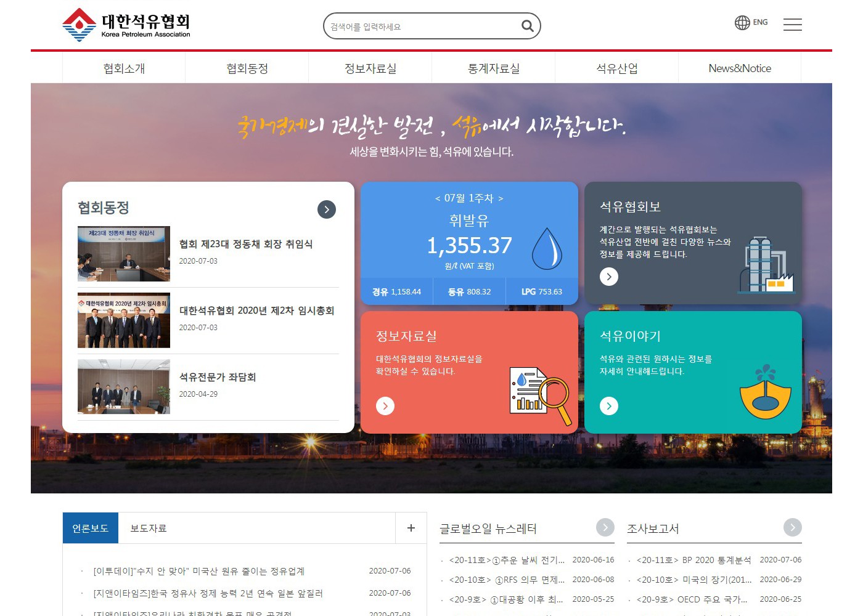863x616 pixels.
Task: Click the search magnifier icon
Action: point(527,26)
